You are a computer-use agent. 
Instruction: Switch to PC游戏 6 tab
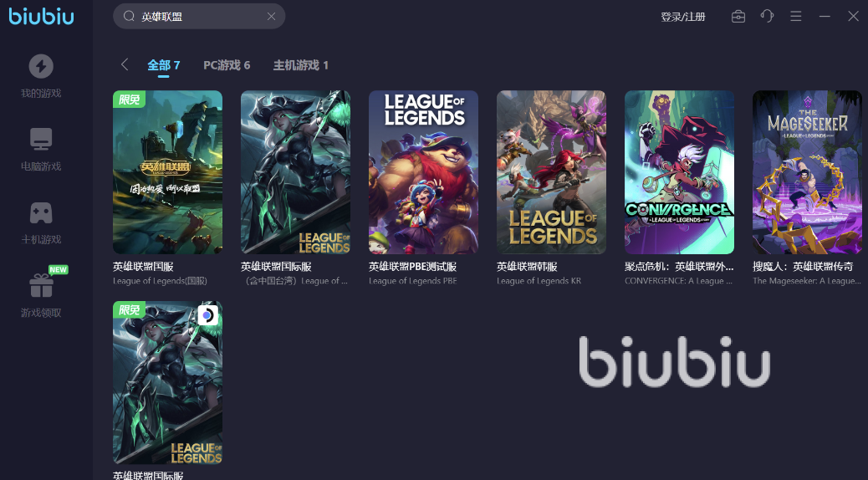tap(227, 65)
